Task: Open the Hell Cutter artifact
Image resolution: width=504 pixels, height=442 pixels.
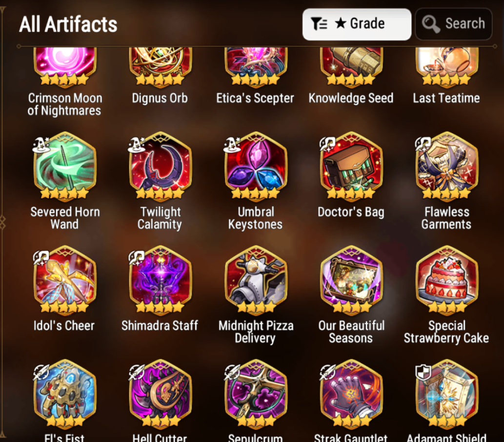Action: coord(160,394)
